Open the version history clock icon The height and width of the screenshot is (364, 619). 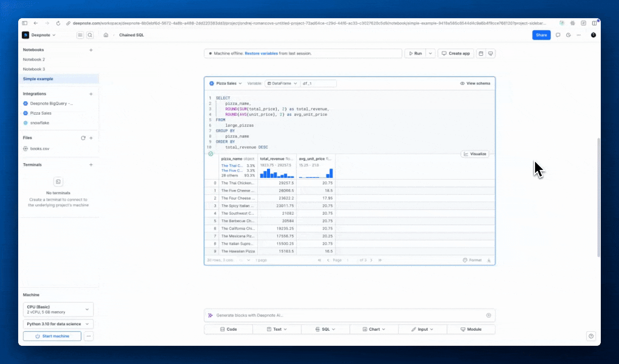[568, 35]
